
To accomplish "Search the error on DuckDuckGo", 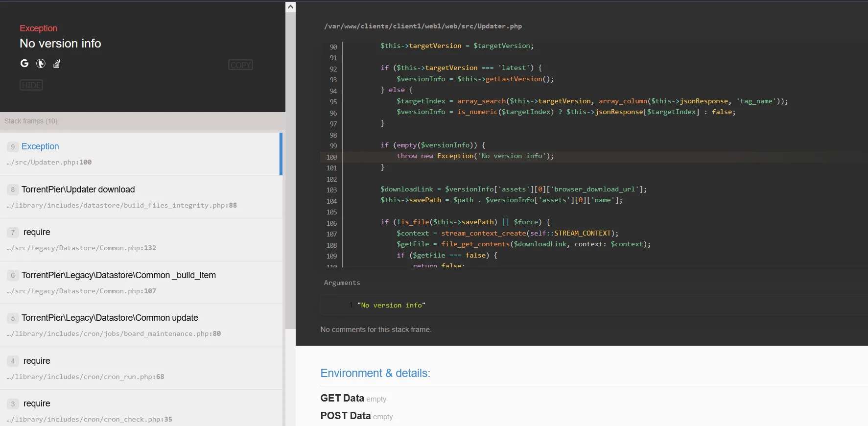I will pyautogui.click(x=41, y=63).
